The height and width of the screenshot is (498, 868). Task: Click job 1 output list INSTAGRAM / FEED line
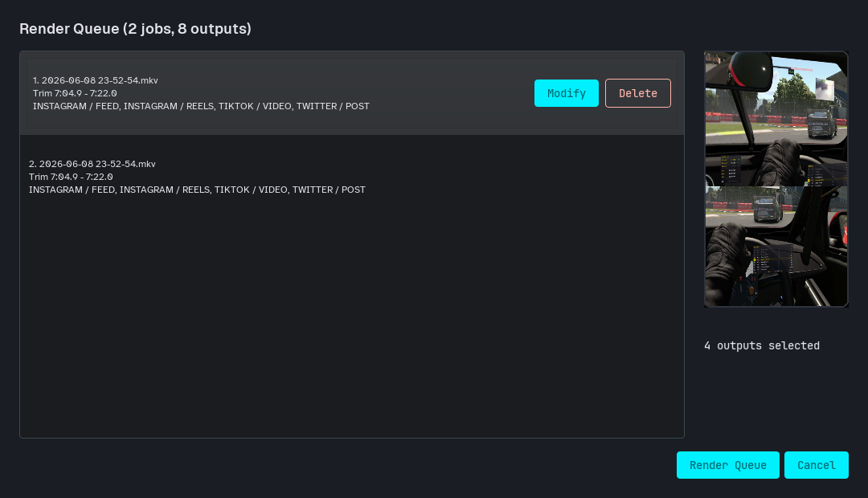tap(201, 106)
